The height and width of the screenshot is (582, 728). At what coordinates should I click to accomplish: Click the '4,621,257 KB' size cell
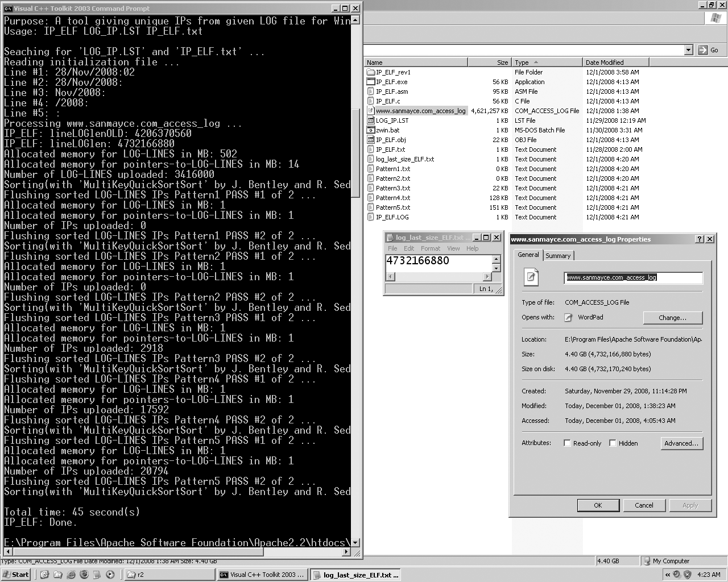pyautogui.click(x=490, y=111)
